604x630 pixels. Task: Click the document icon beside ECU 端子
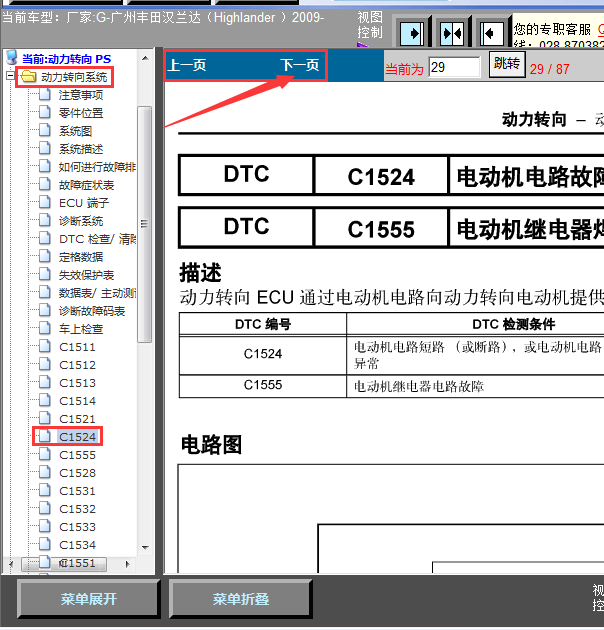pos(45,202)
